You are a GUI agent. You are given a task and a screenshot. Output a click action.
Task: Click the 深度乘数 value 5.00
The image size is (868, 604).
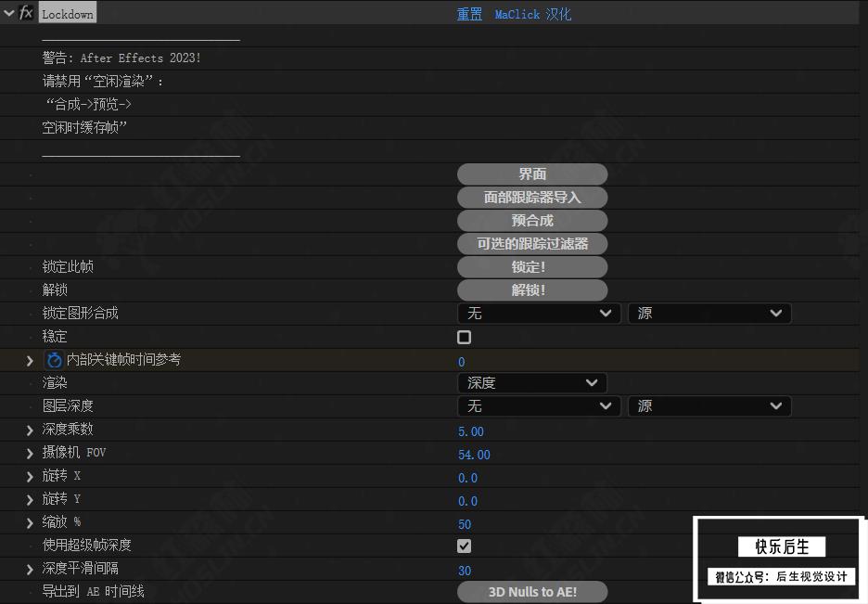click(471, 431)
